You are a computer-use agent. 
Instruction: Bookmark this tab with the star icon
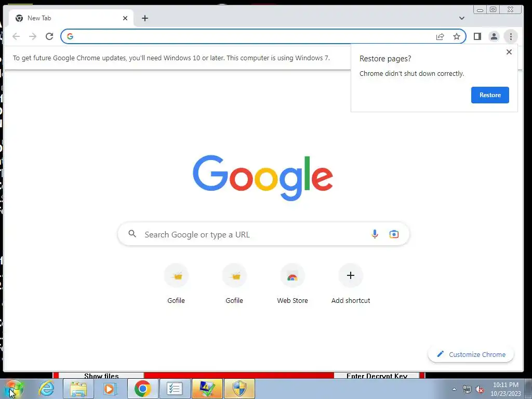click(x=457, y=36)
